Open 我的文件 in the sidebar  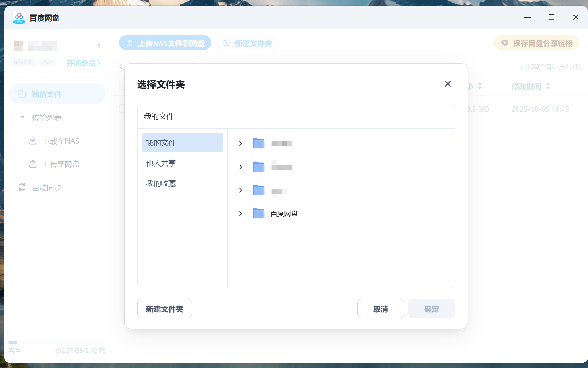tap(57, 94)
